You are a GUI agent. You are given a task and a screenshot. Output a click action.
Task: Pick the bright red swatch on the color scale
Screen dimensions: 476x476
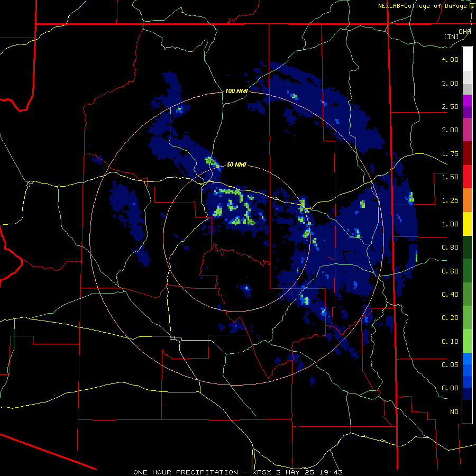(467, 177)
